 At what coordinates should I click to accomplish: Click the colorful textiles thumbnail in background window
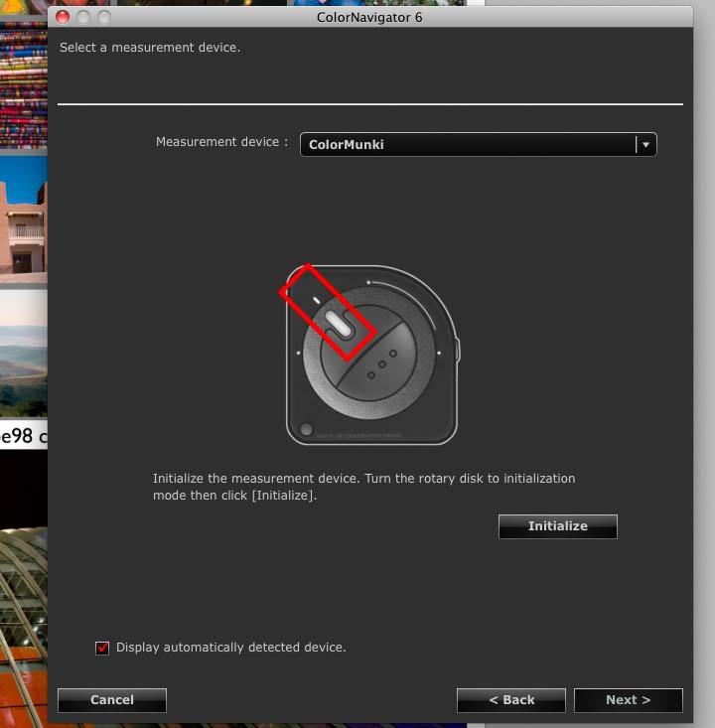click(x=24, y=84)
